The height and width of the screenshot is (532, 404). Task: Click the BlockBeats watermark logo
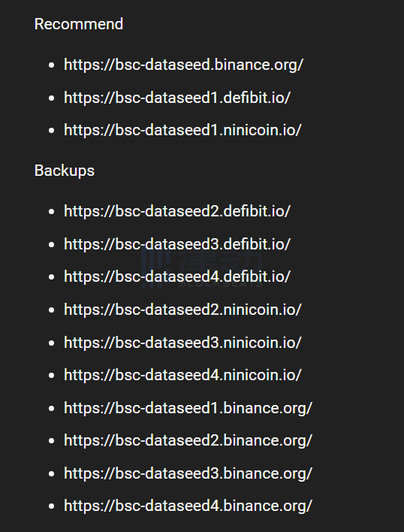(202, 269)
